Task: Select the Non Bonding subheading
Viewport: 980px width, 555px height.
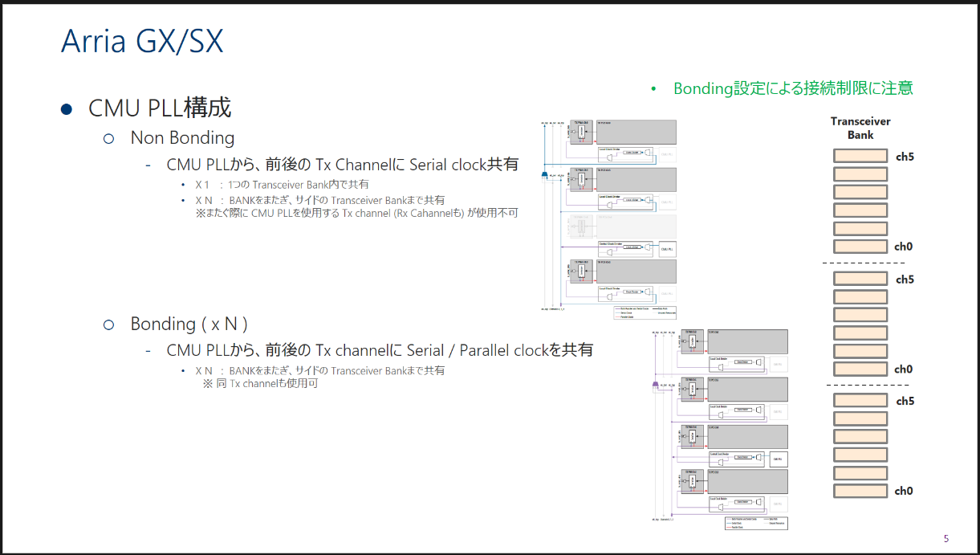Action: pos(182,138)
